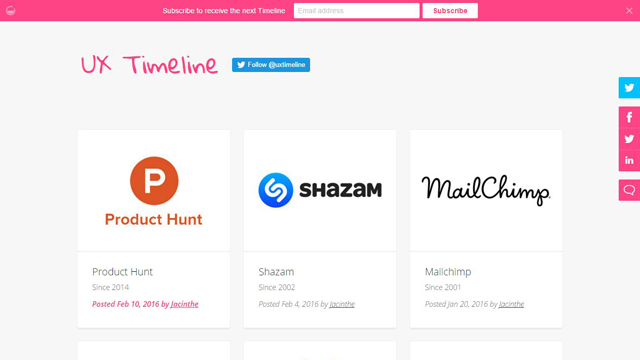Image resolution: width=640 pixels, height=360 pixels.
Task: Click the Email address input field
Action: tap(356, 11)
